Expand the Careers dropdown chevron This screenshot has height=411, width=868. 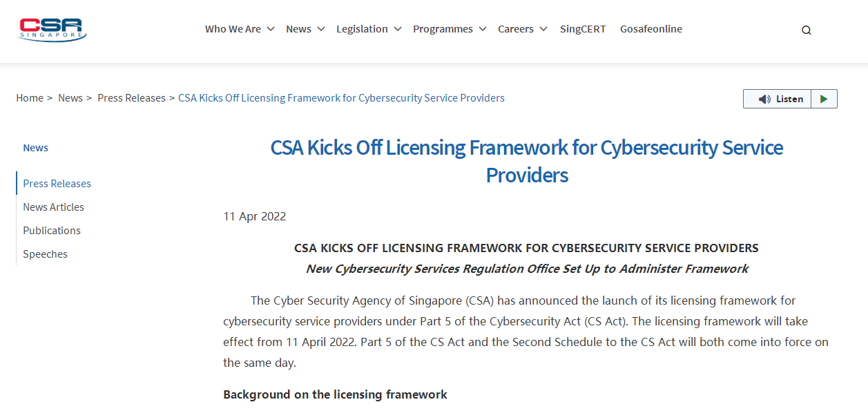click(x=543, y=29)
